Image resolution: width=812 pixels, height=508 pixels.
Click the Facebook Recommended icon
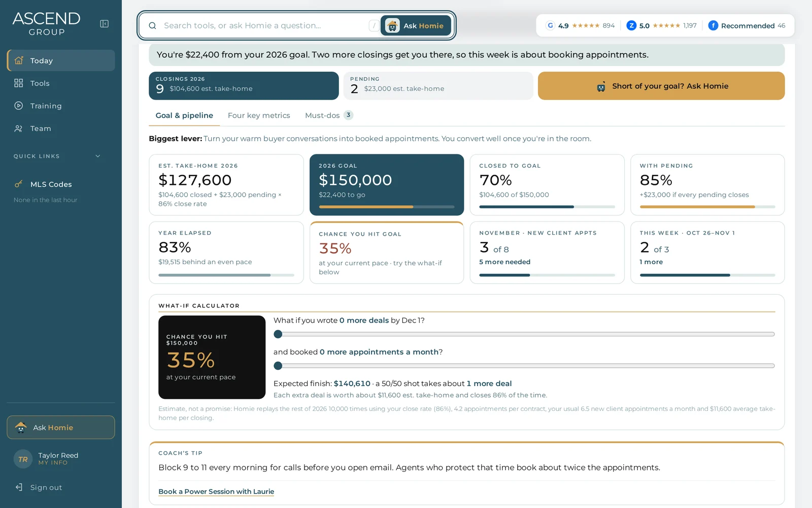pyautogui.click(x=713, y=25)
